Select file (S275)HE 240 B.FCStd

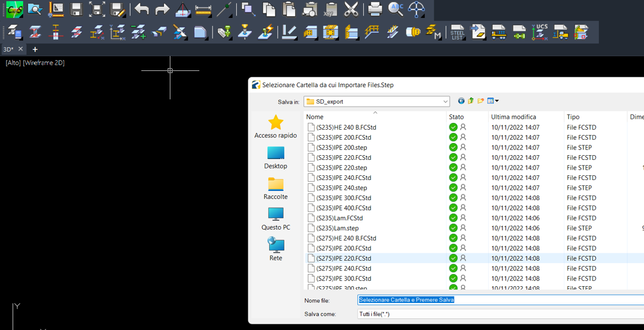pyautogui.click(x=346, y=238)
